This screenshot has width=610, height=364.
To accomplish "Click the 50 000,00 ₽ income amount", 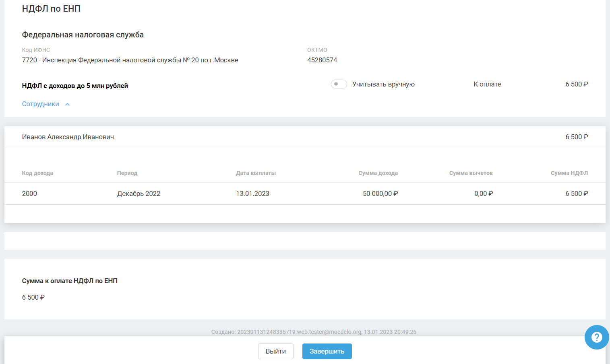I will click(x=380, y=193).
